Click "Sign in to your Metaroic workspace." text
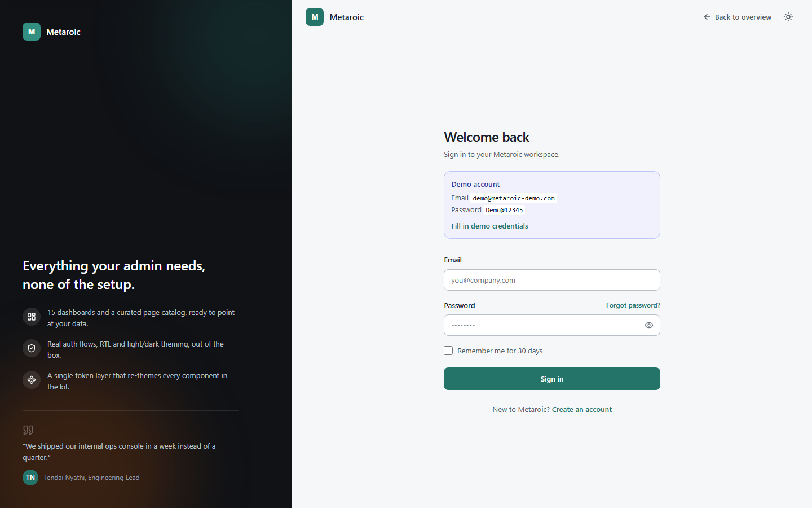Screen dimensions: 812x508 click(502, 155)
